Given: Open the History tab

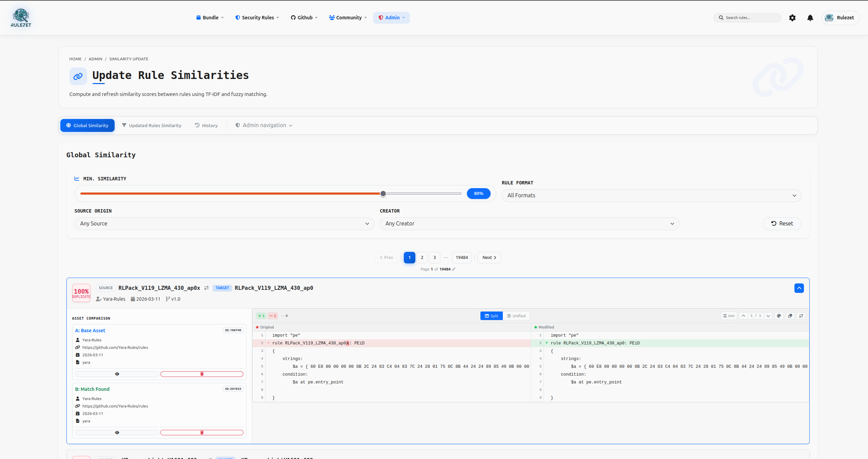Looking at the screenshot, I should pyautogui.click(x=206, y=125).
